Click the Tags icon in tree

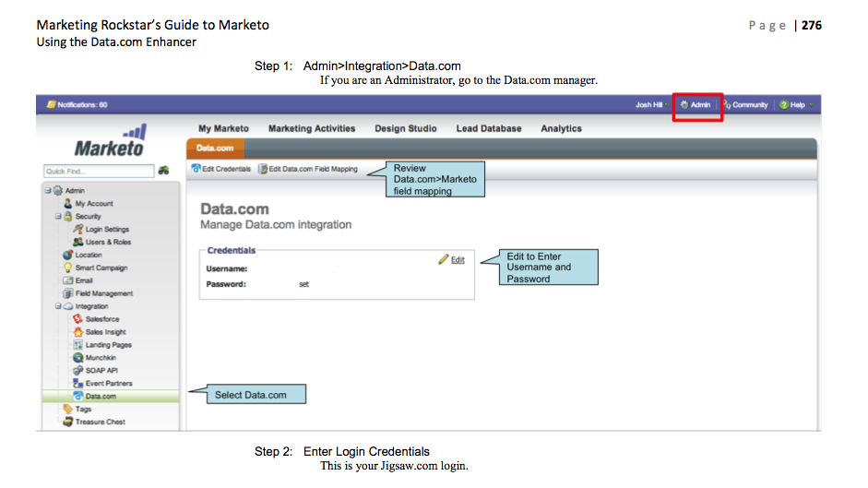[67, 409]
